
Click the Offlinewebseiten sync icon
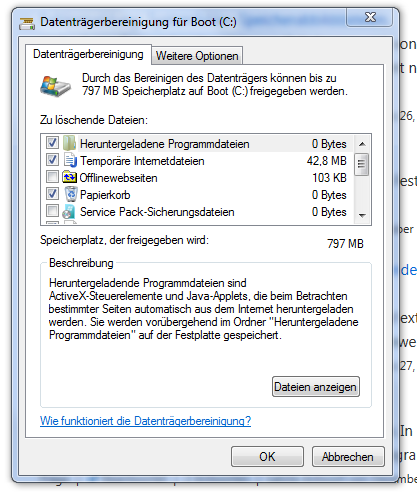tap(69, 177)
